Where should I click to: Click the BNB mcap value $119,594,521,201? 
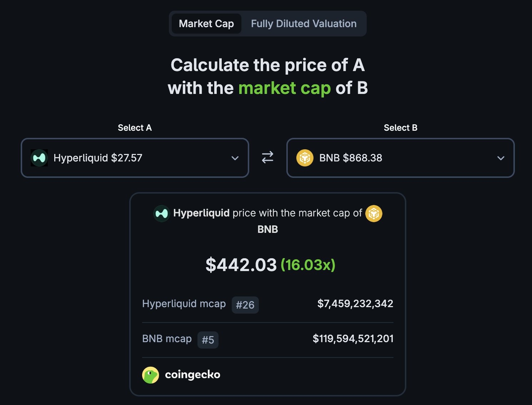pyautogui.click(x=353, y=339)
